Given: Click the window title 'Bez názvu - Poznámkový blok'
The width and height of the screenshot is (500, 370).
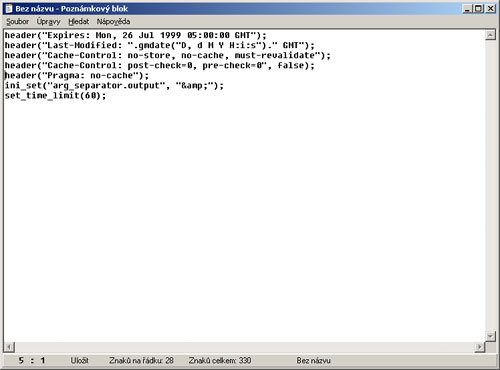Looking at the screenshot, I should [x=72, y=9].
